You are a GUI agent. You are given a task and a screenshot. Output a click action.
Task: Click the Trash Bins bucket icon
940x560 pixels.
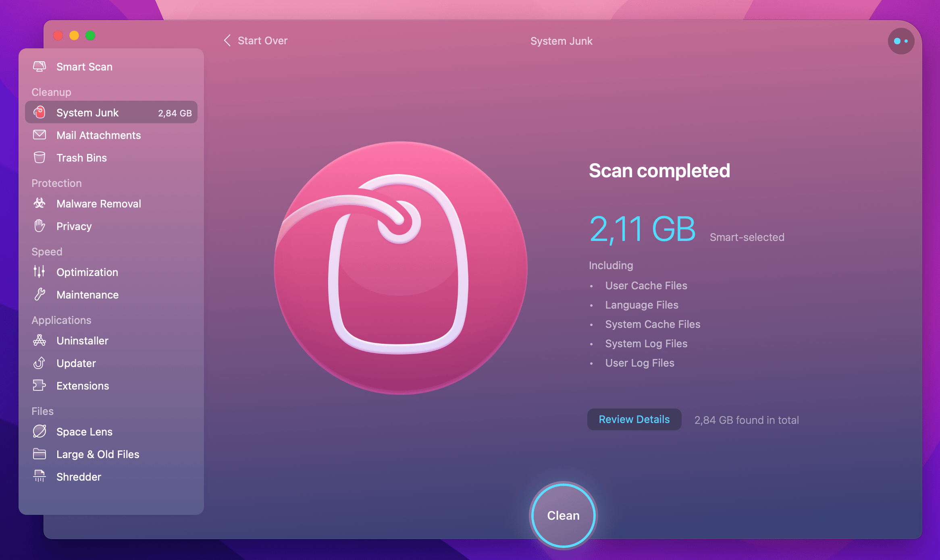point(39,158)
